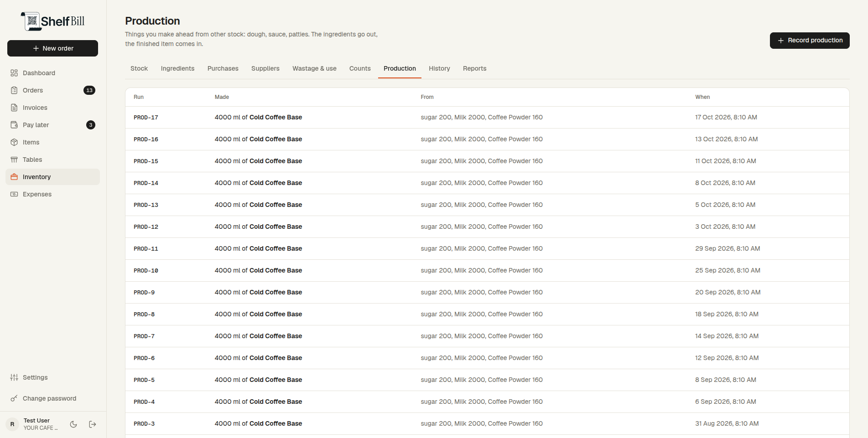868x438 pixels.
Task: Click the Record production button
Action: click(x=810, y=41)
